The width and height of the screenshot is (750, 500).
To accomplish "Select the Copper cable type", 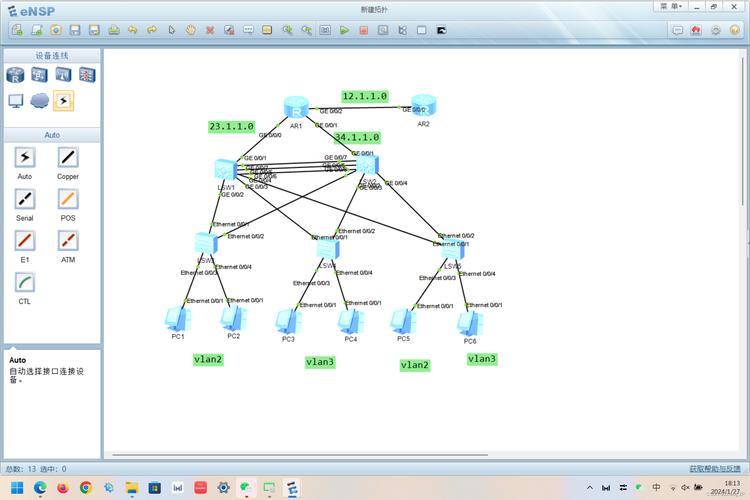I will point(67,158).
